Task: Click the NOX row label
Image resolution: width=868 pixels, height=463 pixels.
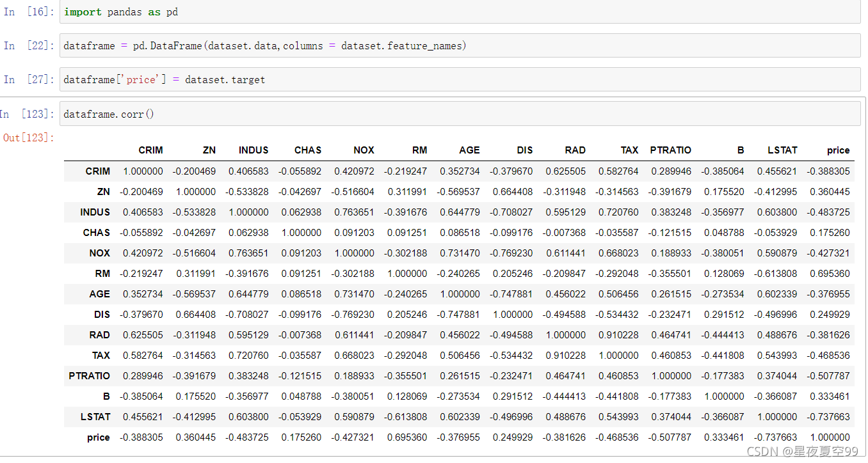Action: tap(100, 253)
